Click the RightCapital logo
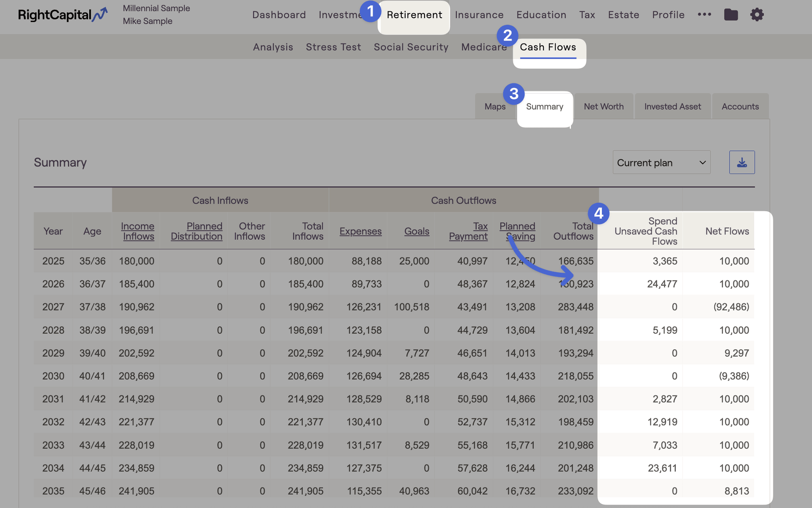The width and height of the screenshot is (812, 508). [x=63, y=15]
